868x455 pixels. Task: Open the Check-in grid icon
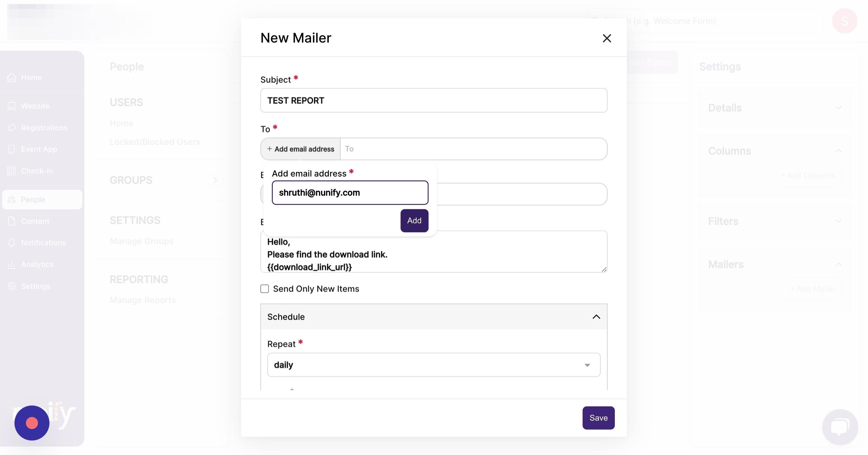[11, 171]
